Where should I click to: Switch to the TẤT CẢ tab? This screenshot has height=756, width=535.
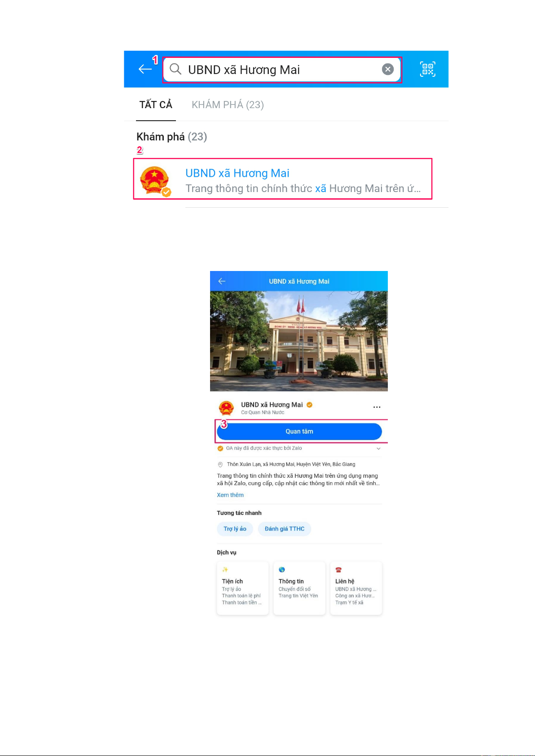coord(156,105)
